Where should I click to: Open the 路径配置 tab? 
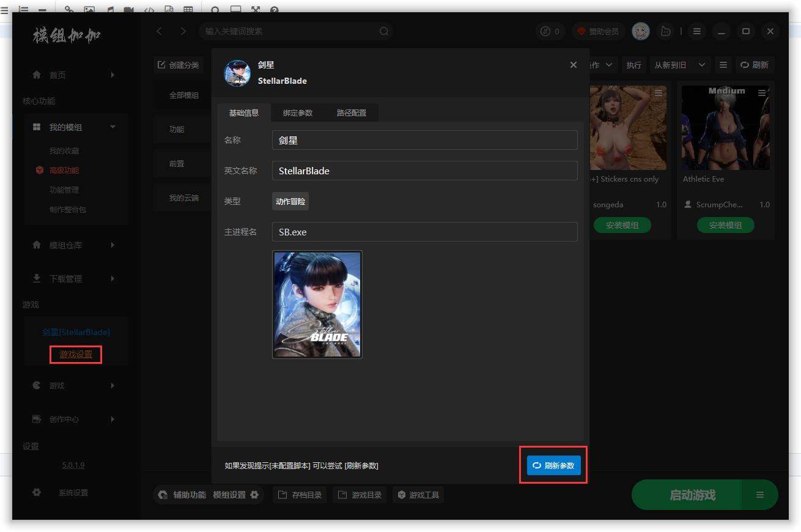[x=352, y=113]
